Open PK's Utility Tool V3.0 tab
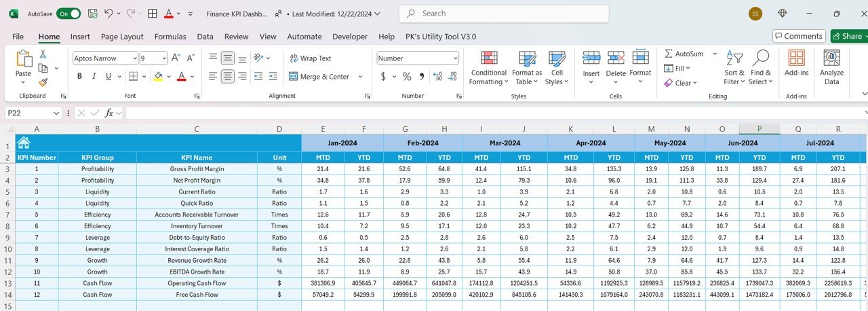The height and width of the screenshot is (311, 868). (x=441, y=37)
